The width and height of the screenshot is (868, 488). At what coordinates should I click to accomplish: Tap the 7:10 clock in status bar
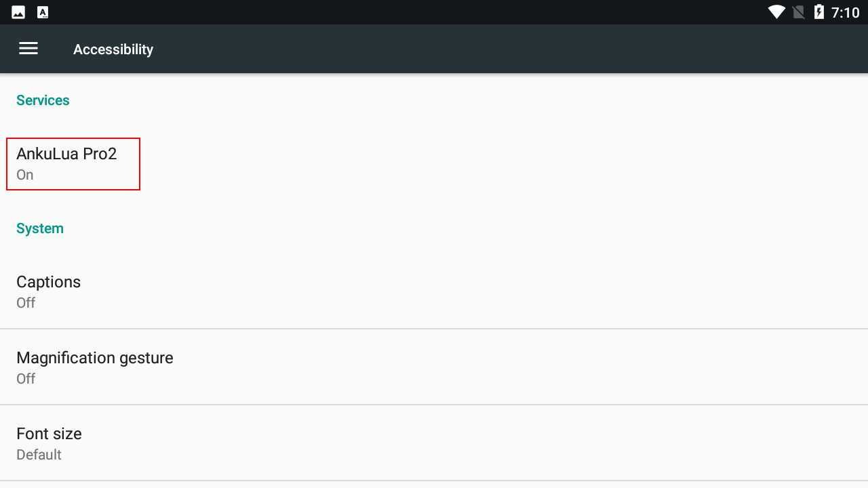pyautogui.click(x=845, y=12)
